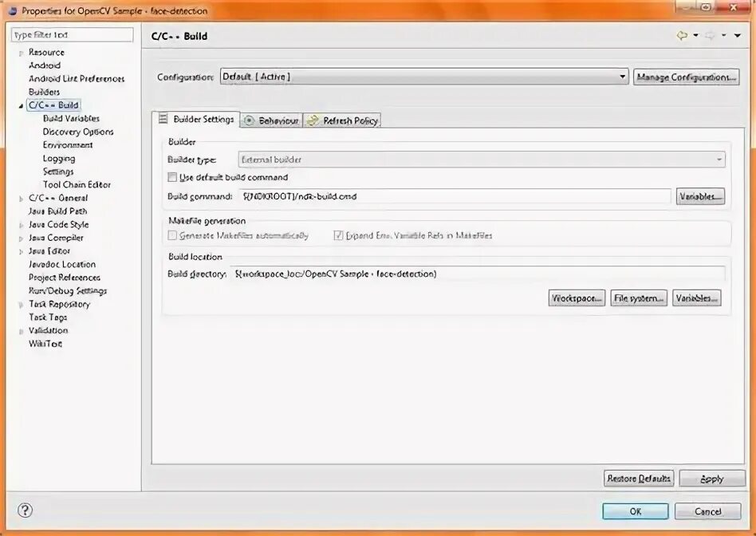
Task: Select Run/Debug Settings item
Action: point(68,290)
